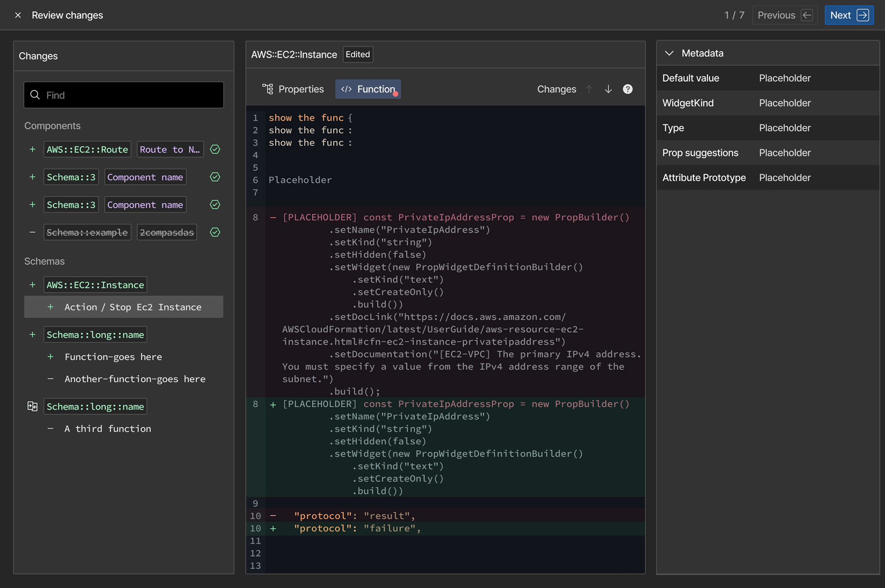Click the help question mark icon
The image size is (885, 588).
pos(627,89)
